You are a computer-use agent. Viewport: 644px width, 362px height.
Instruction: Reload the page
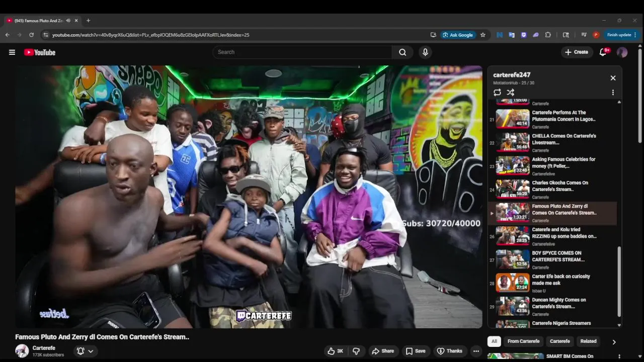click(31, 35)
